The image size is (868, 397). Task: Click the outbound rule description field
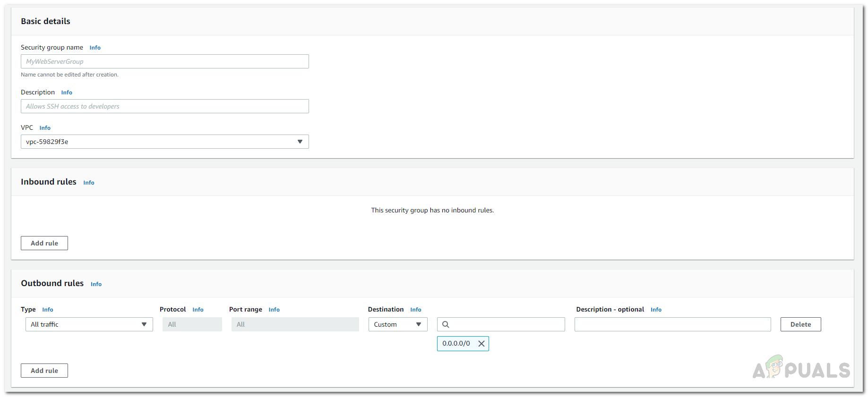(x=672, y=324)
